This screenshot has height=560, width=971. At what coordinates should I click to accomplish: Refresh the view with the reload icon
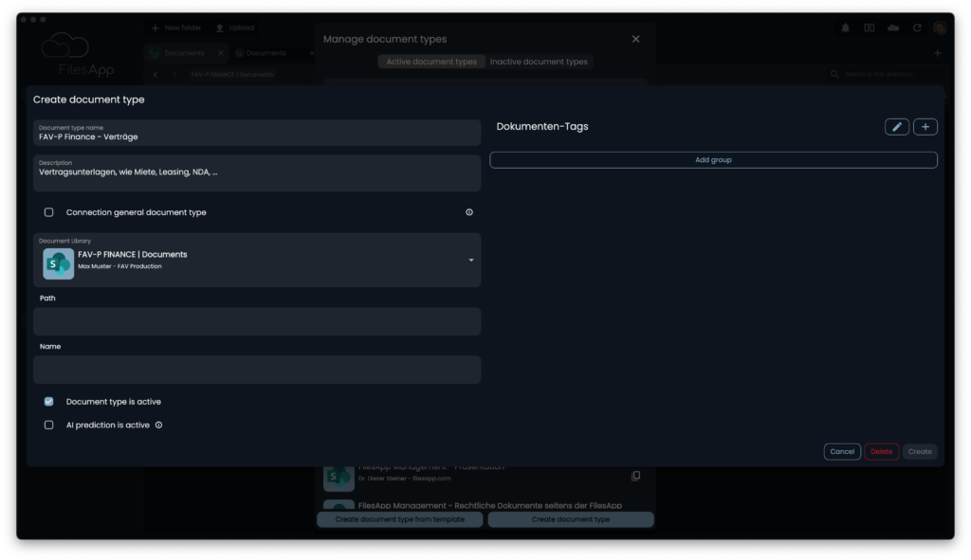(917, 27)
